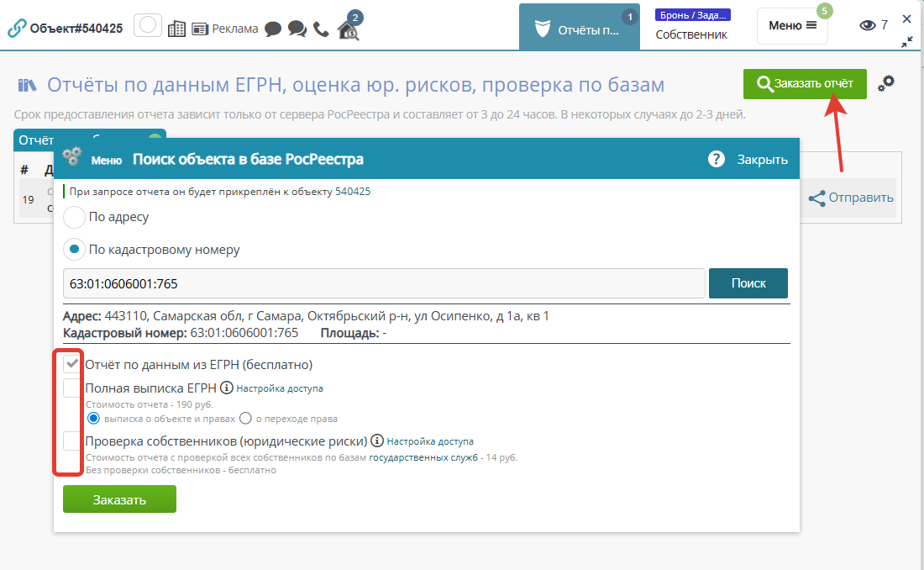Switch to the Отчёты п... tab
The height and width of the screenshot is (570, 924).
coord(579,30)
